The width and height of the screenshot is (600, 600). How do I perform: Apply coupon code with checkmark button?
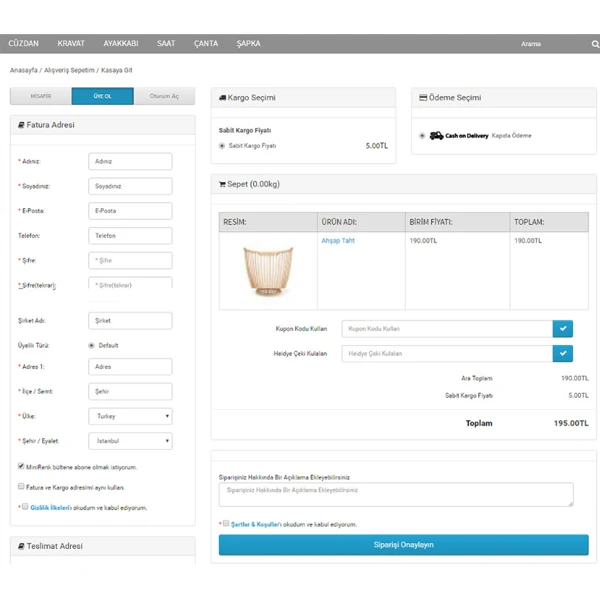coord(564,328)
